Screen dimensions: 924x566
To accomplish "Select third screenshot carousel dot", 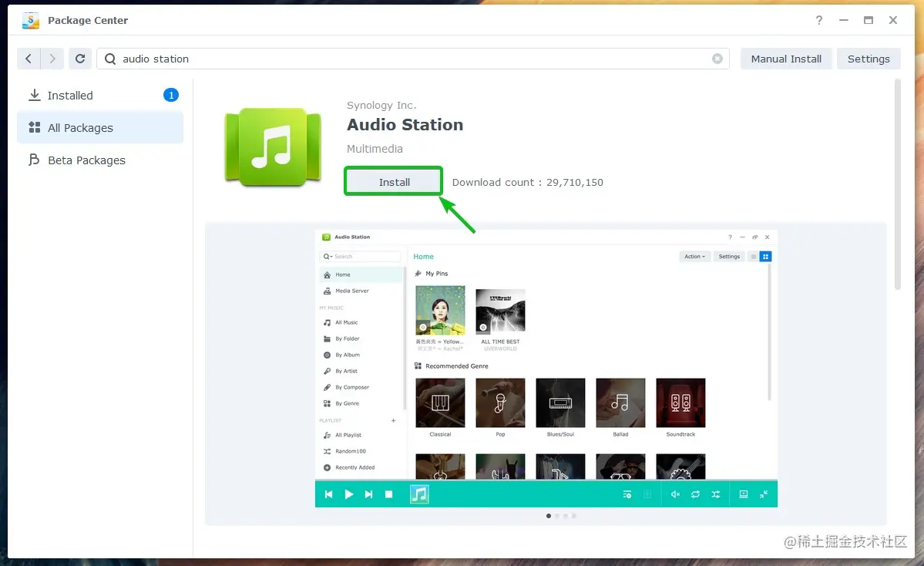I will [x=565, y=516].
